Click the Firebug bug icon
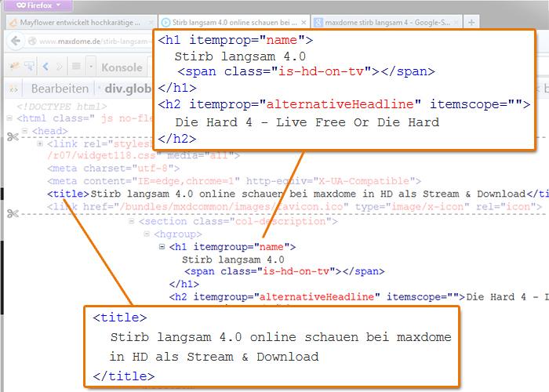The width and height of the screenshot is (549, 392). click(14, 66)
